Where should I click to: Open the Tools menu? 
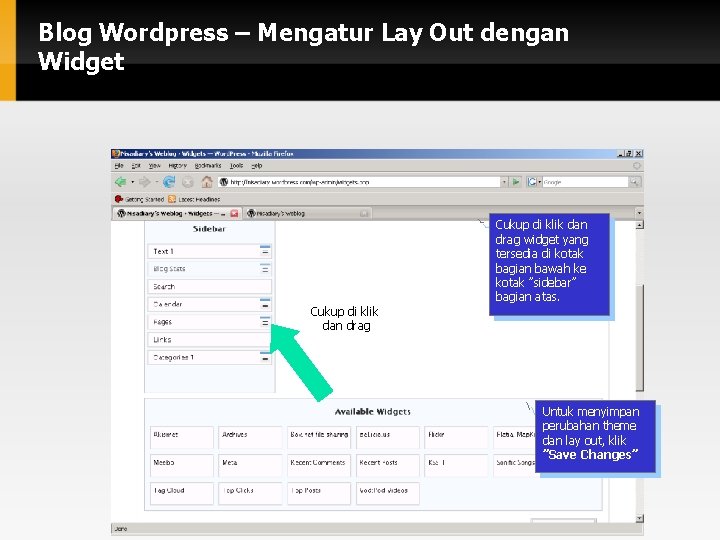point(236,166)
